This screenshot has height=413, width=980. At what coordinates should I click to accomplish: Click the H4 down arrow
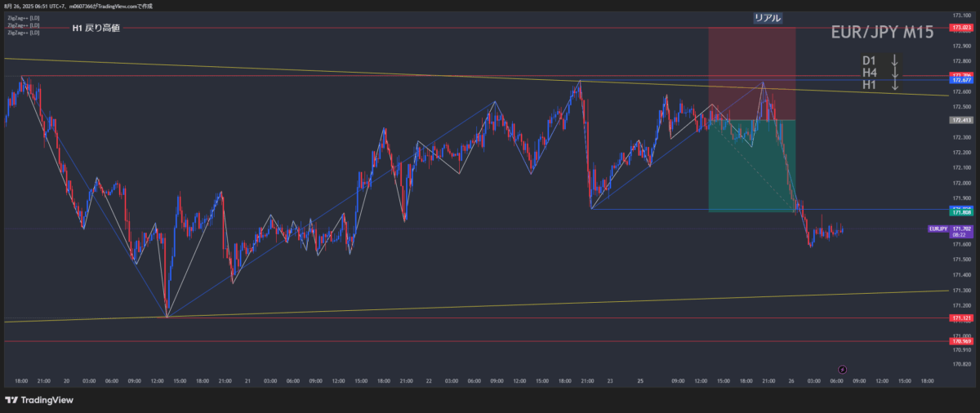pyautogui.click(x=895, y=73)
